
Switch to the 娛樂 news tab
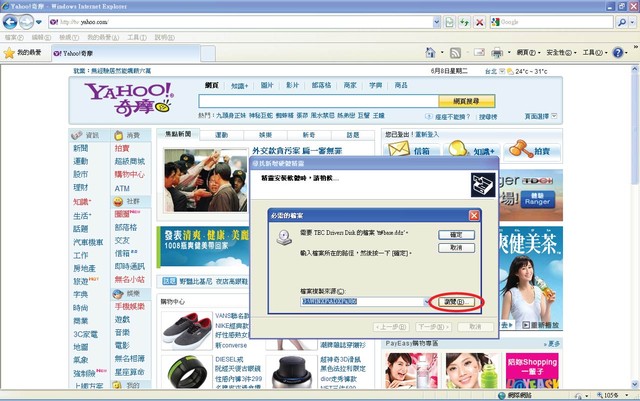(x=265, y=135)
